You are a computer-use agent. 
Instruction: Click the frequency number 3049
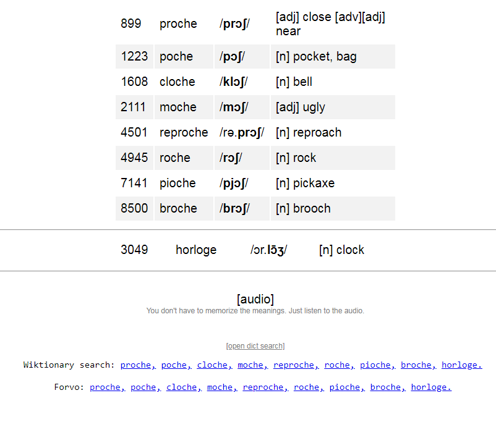(x=134, y=250)
